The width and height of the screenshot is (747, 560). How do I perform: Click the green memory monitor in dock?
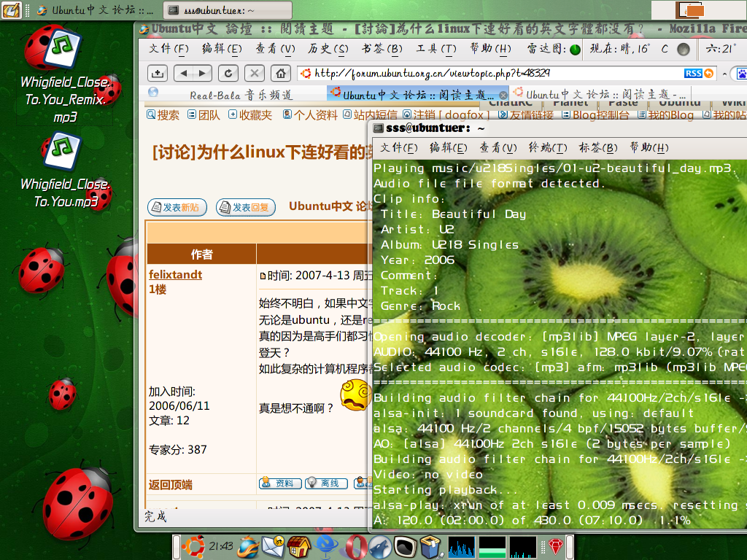pos(492,547)
